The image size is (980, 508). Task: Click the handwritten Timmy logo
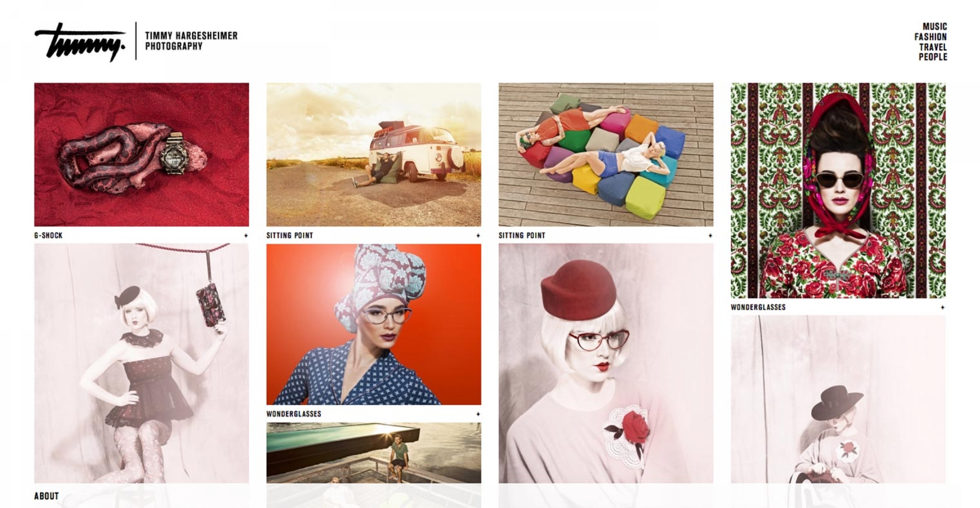80,42
